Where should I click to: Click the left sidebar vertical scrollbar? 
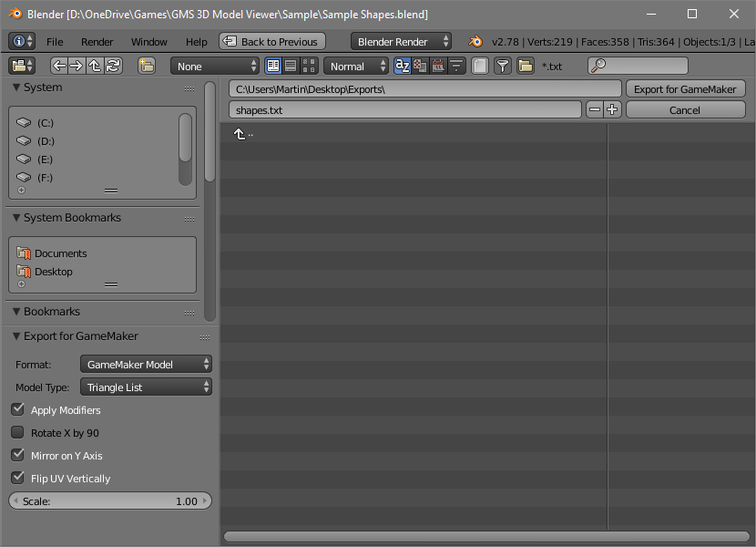209,132
